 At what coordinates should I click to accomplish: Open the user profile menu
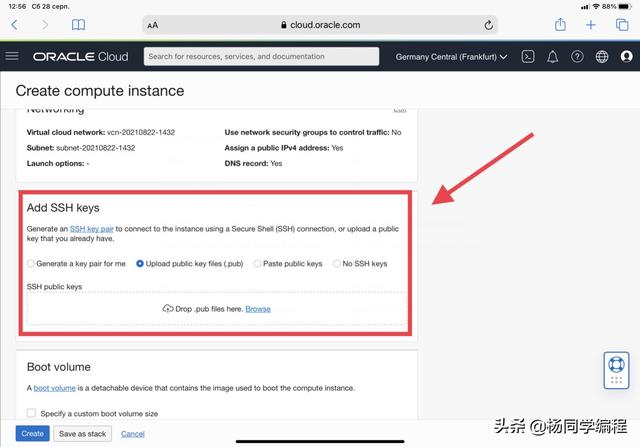[625, 57]
